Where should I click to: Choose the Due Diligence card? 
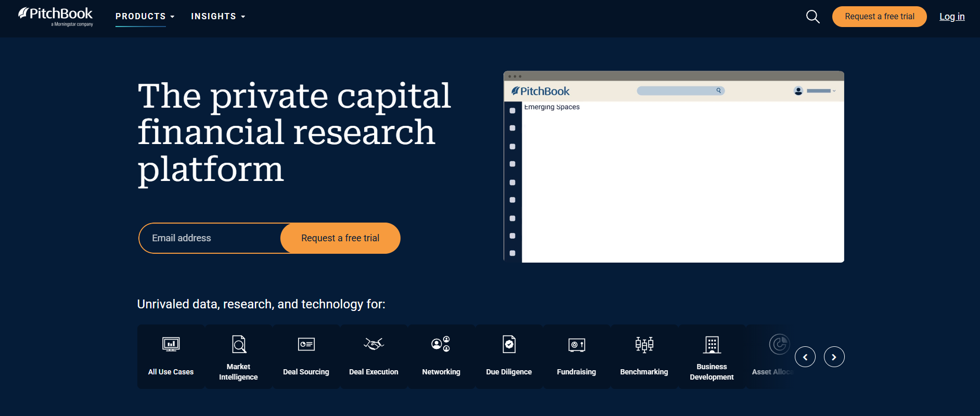click(509, 357)
